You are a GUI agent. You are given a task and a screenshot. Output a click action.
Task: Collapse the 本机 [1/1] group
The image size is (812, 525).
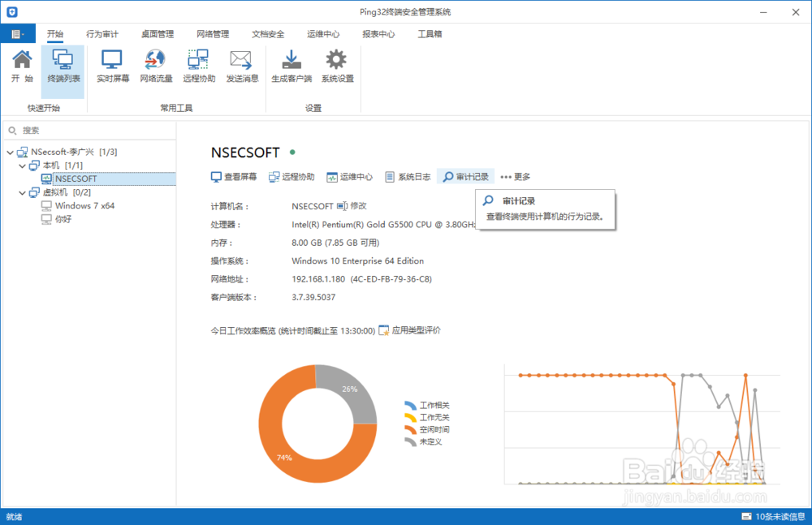coord(22,166)
